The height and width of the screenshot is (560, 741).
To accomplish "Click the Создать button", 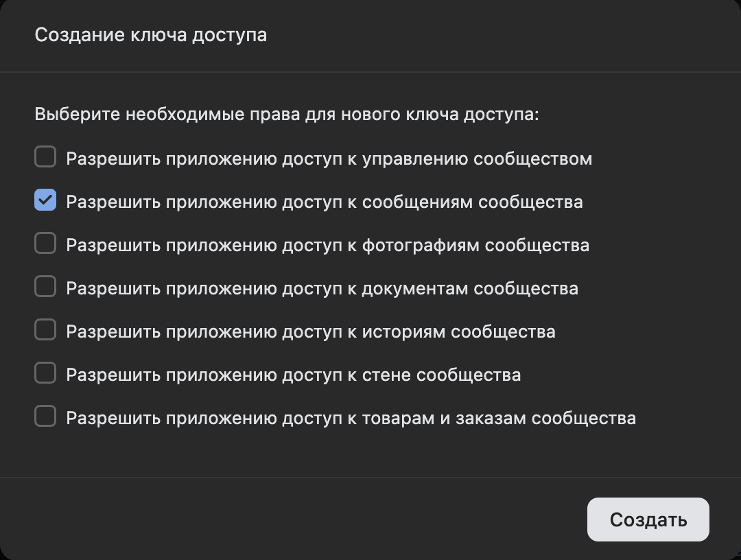I will 648,520.
